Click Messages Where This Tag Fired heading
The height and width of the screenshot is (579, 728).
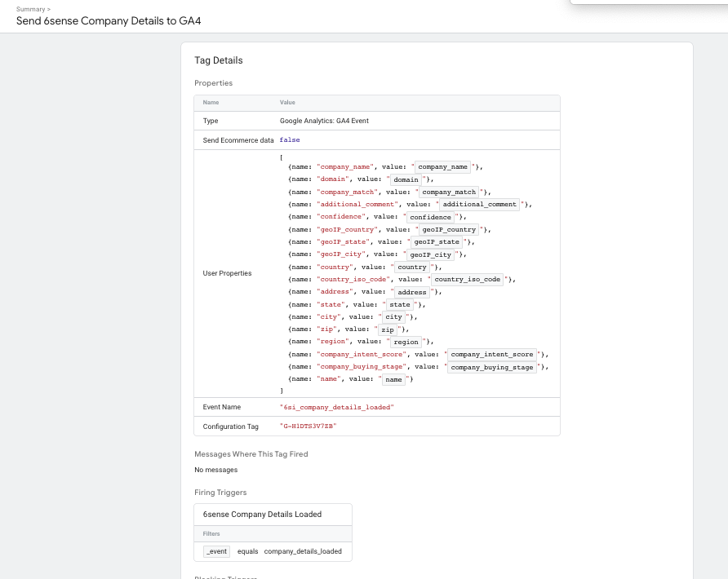point(251,454)
